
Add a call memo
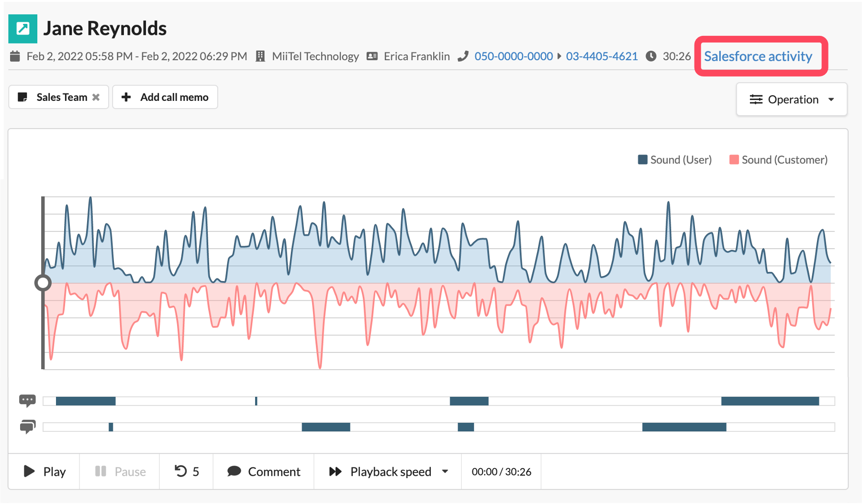[165, 97]
